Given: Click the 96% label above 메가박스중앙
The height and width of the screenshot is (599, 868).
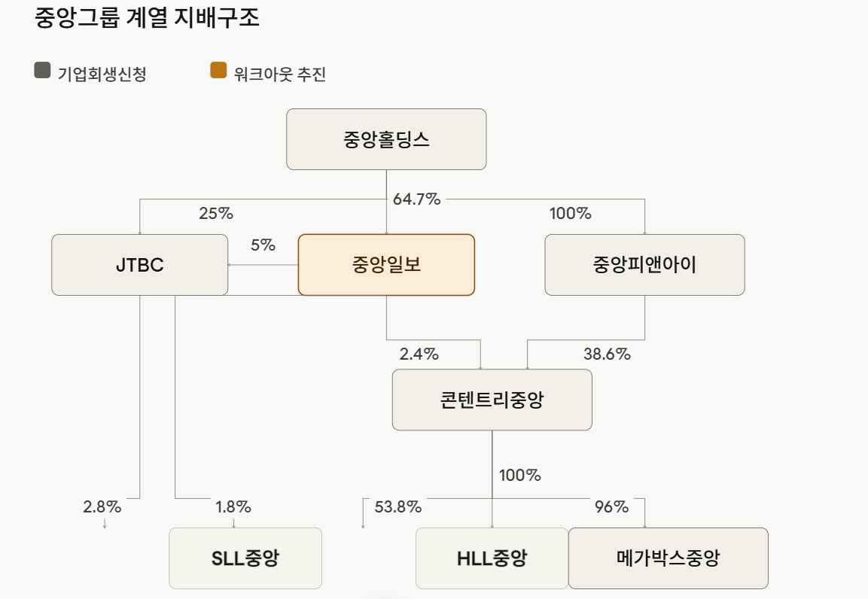Looking at the screenshot, I should (x=611, y=506).
